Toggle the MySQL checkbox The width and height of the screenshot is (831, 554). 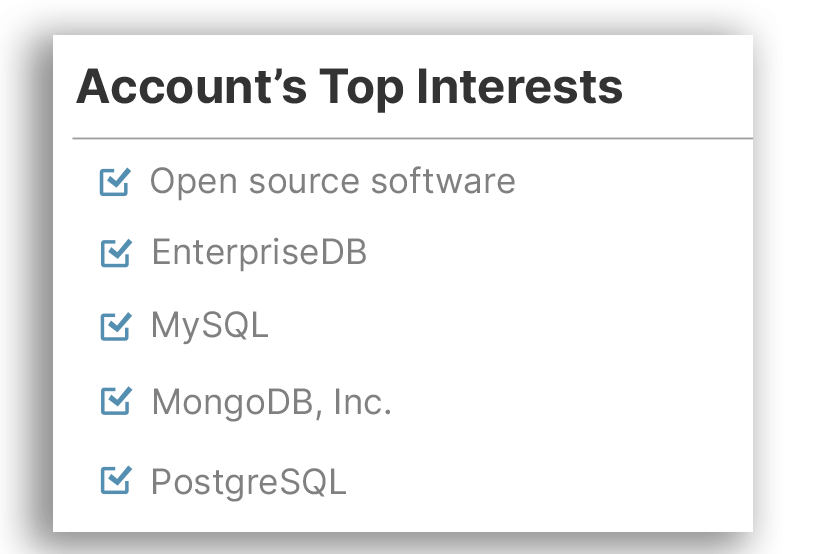click(116, 326)
